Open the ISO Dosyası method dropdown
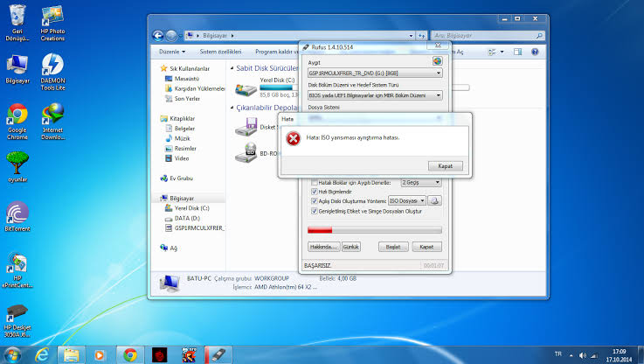Image resolution: width=644 pixels, height=364 pixels. coord(407,200)
